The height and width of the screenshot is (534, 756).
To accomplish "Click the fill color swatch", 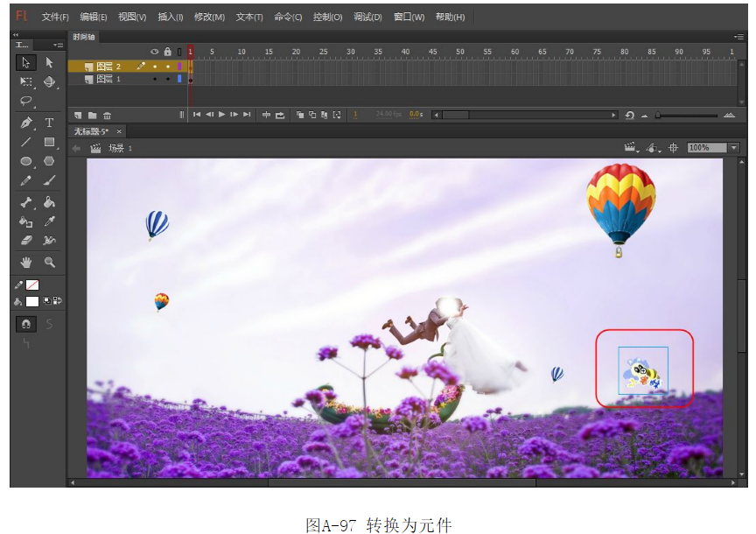I will click(x=32, y=301).
